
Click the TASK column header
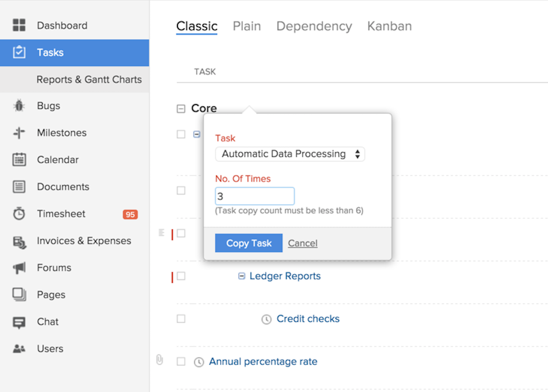[205, 72]
